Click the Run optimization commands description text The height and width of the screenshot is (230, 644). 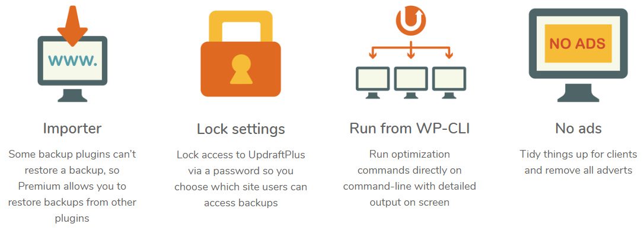[x=410, y=178]
